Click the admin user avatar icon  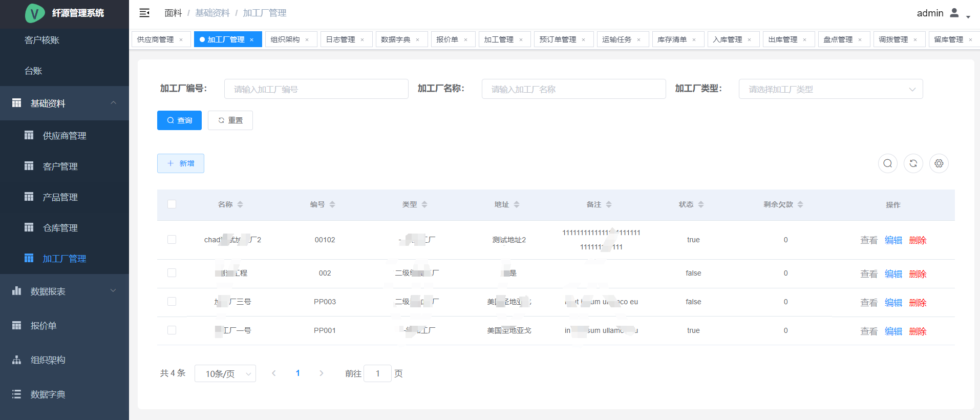coord(954,13)
